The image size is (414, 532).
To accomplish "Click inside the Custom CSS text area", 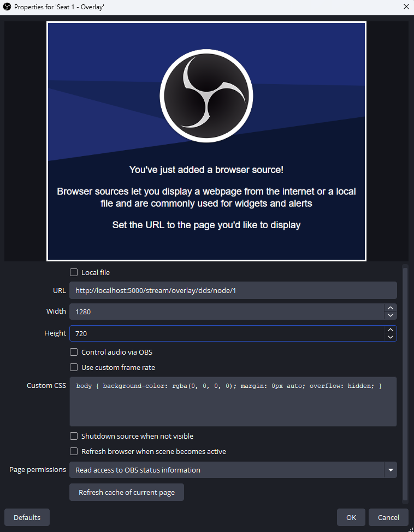I will tap(233, 402).
